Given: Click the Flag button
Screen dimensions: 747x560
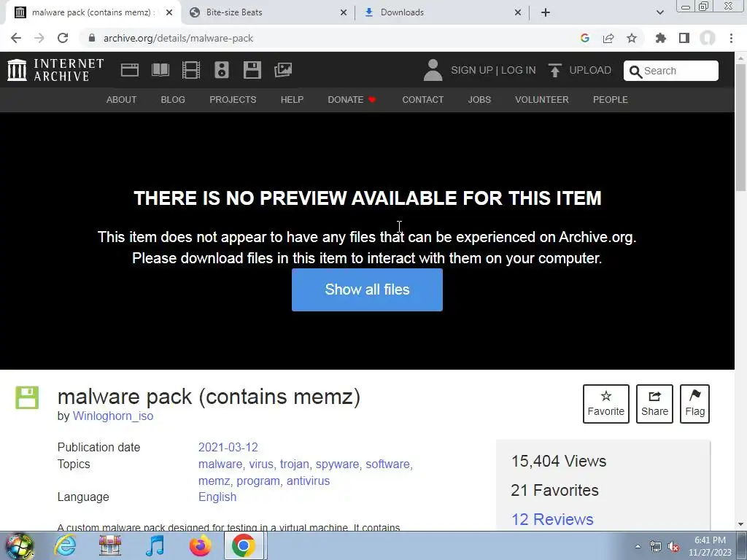Looking at the screenshot, I should click(694, 404).
